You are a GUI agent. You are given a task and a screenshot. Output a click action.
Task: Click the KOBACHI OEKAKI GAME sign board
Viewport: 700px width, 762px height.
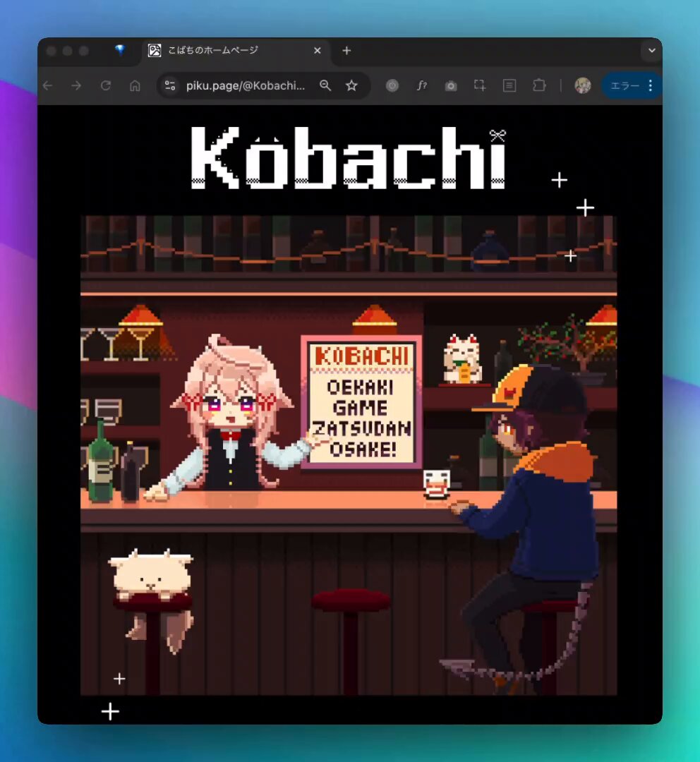click(x=362, y=402)
